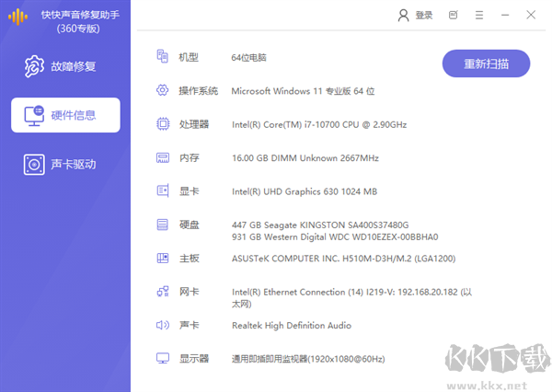
Task: Click the 硬盘 hard disk icon
Action: pyautogui.click(x=163, y=225)
